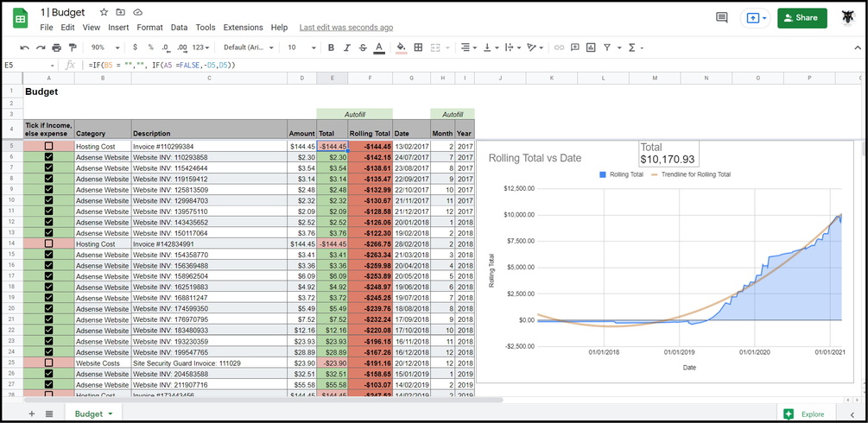868x423 pixels.
Task: Click the present/upload button beside Share
Action: tap(755, 18)
